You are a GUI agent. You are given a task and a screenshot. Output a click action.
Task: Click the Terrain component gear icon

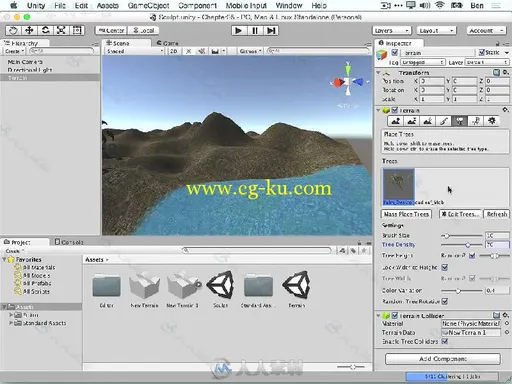tap(505, 110)
